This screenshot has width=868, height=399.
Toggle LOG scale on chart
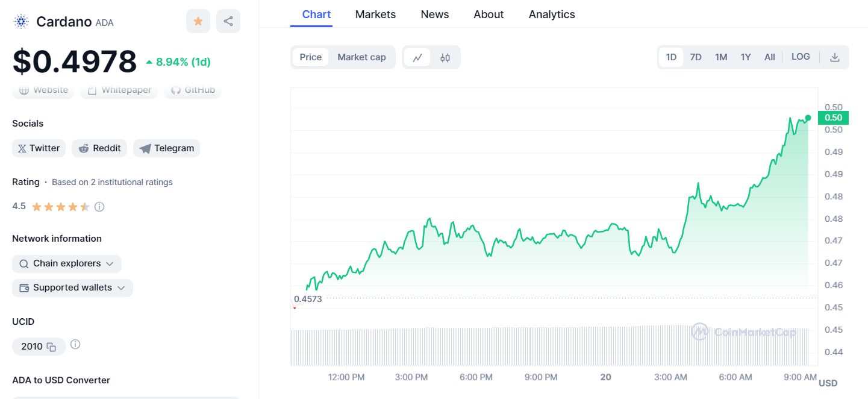click(x=801, y=57)
